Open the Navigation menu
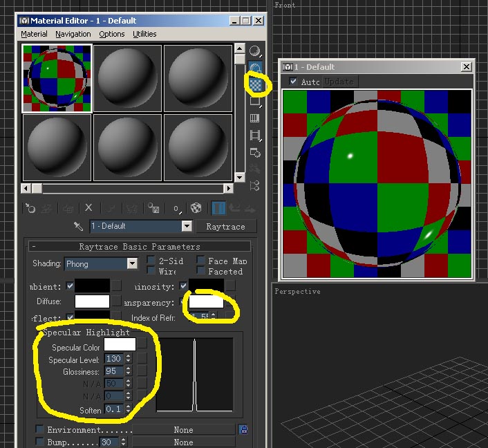Viewport: 488px width, 448px height. [73, 34]
